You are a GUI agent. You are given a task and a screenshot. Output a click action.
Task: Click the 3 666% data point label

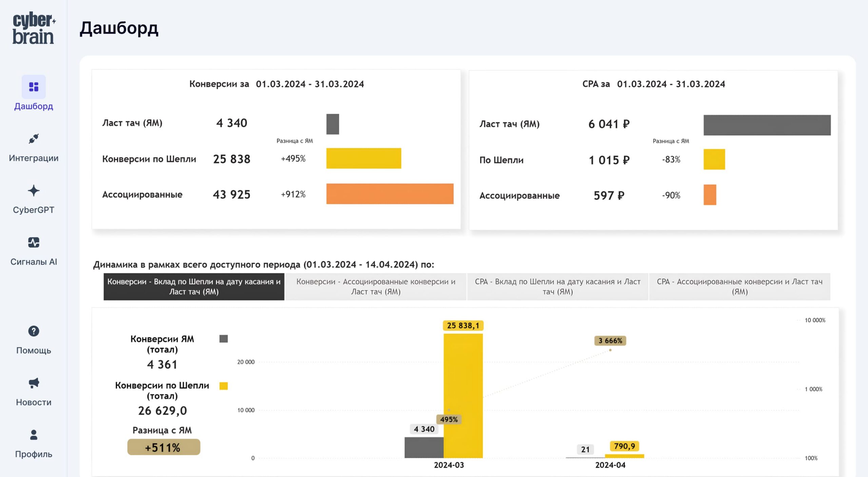coord(610,341)
